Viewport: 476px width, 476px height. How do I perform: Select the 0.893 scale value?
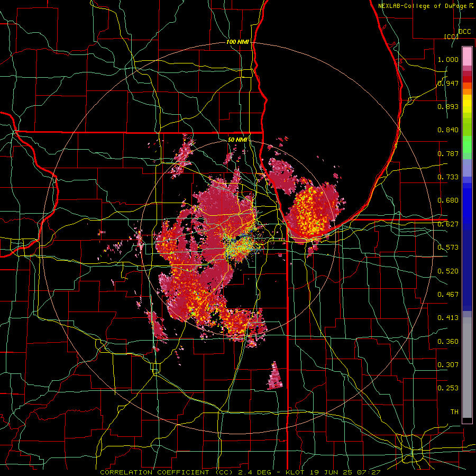pos(448,106)
